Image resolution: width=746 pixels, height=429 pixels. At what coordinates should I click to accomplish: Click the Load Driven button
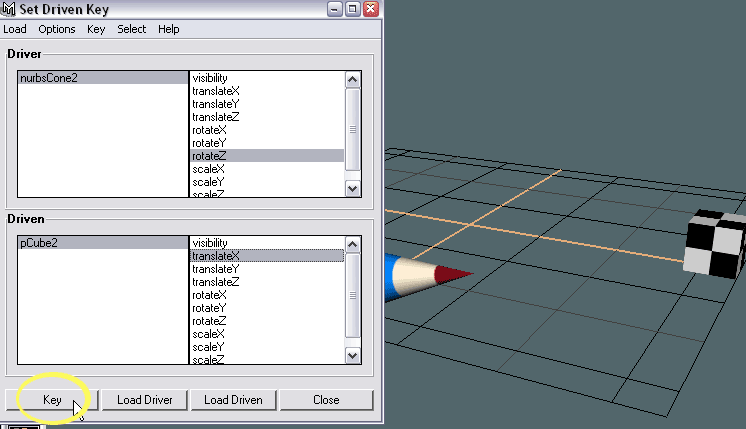(233, 400)
